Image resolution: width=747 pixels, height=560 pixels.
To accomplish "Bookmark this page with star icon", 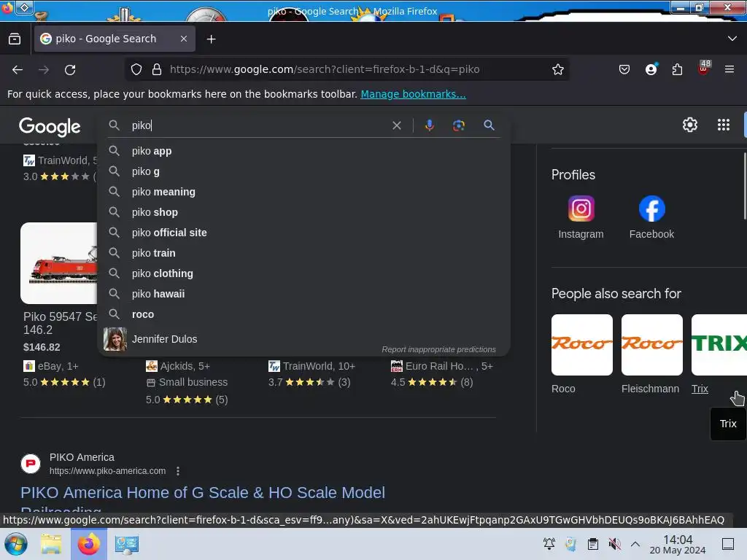I will 558,69.
